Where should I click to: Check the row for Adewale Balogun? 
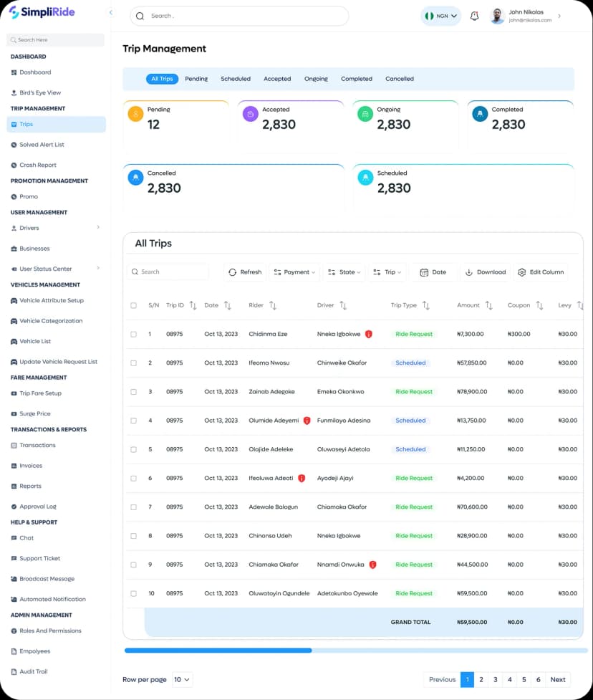133,507
